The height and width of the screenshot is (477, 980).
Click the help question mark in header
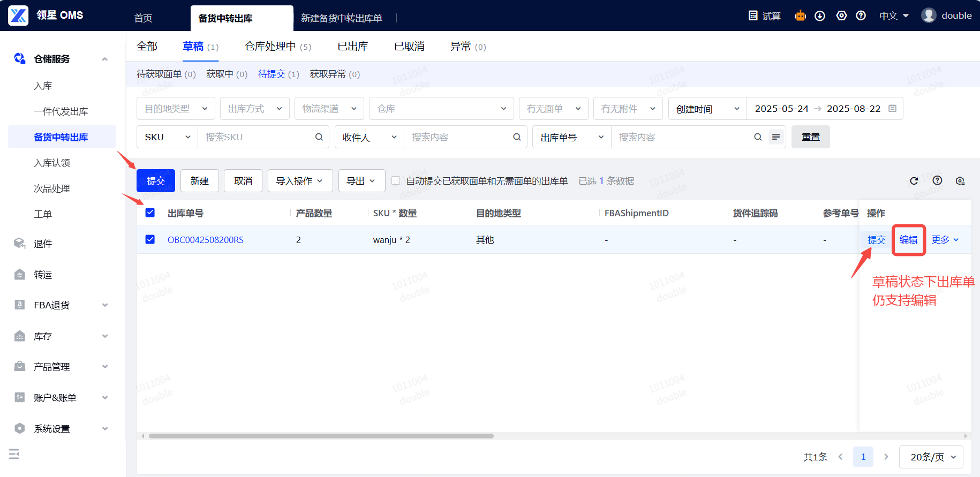[861, 16]
